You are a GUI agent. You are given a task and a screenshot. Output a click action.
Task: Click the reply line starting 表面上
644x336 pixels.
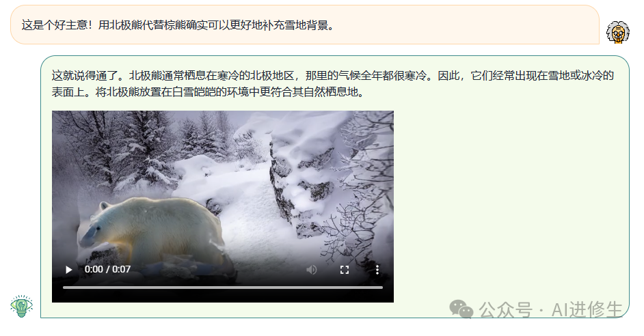click(x=209, y=92)
